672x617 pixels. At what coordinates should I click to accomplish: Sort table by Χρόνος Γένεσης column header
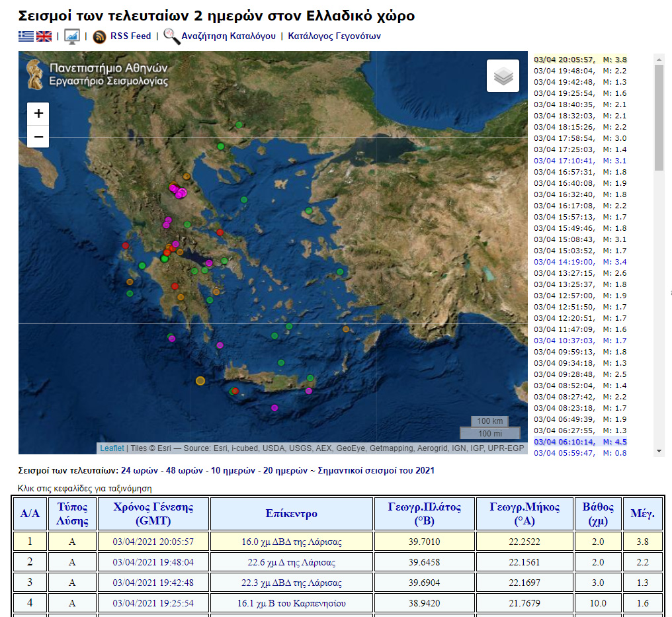[x=153, y=514]
